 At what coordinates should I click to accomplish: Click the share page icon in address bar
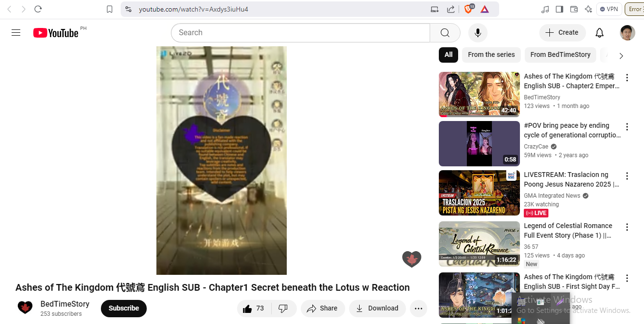tap(451, 9)
